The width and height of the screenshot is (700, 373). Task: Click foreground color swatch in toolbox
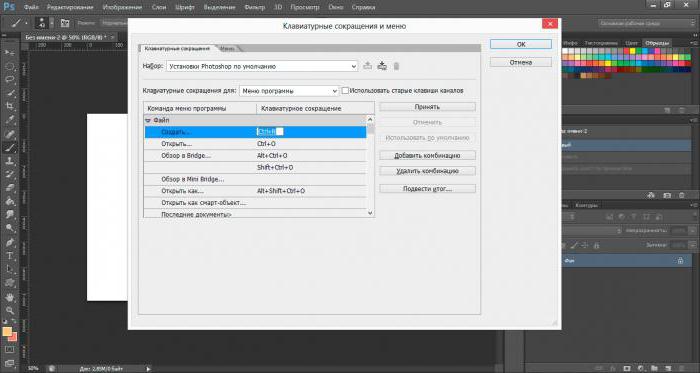(x=7, y=332)
